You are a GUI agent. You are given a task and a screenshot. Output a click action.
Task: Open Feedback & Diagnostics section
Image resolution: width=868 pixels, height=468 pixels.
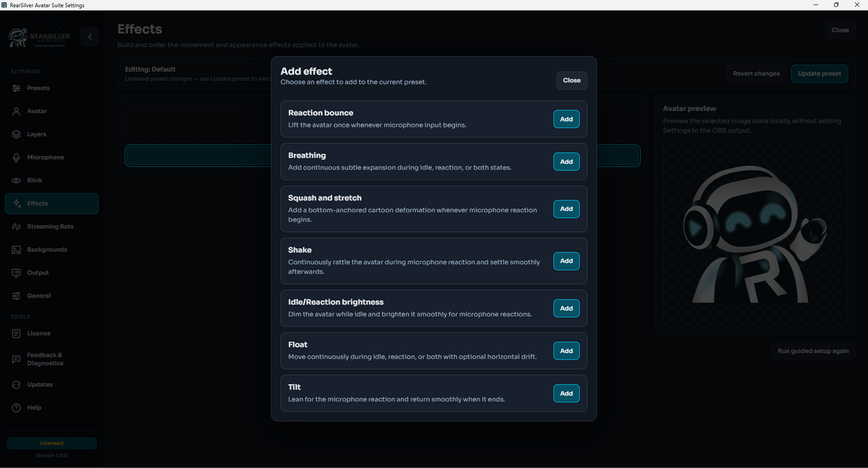[51, 359]
